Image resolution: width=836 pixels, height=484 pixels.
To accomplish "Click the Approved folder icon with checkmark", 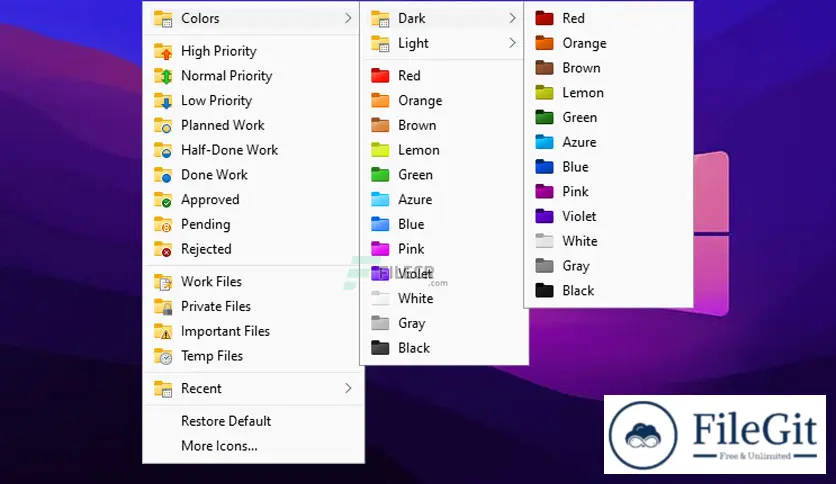I will tap(163, 200).
